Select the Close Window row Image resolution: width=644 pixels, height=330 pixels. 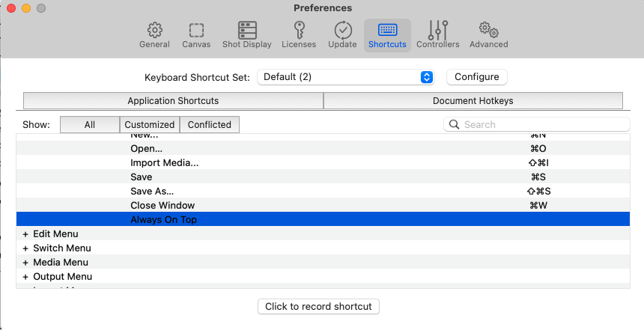coord(323,205)
